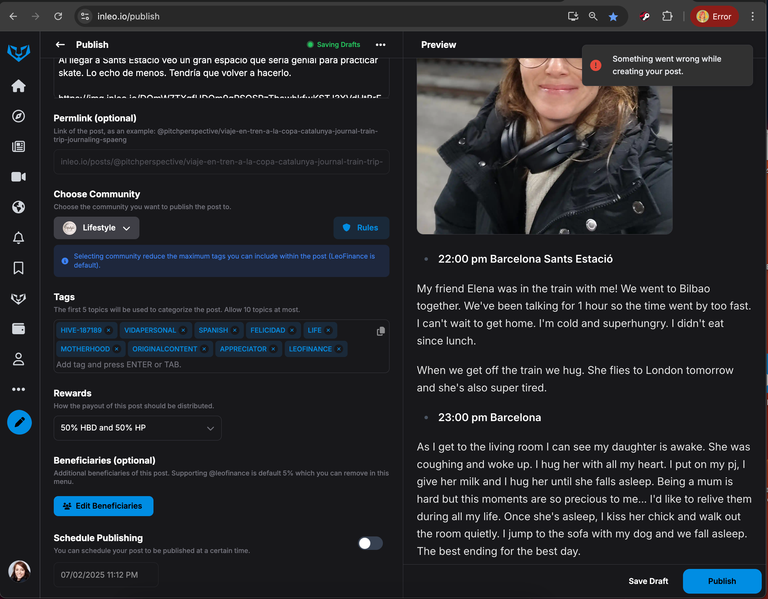Open the sidebar more options dots
768x599 pixels.
click(19, 389)
